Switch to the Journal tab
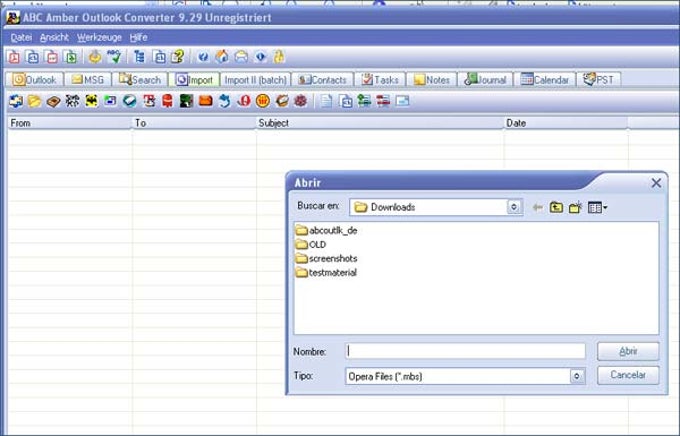The image size is (680, 436). point(485,80)
